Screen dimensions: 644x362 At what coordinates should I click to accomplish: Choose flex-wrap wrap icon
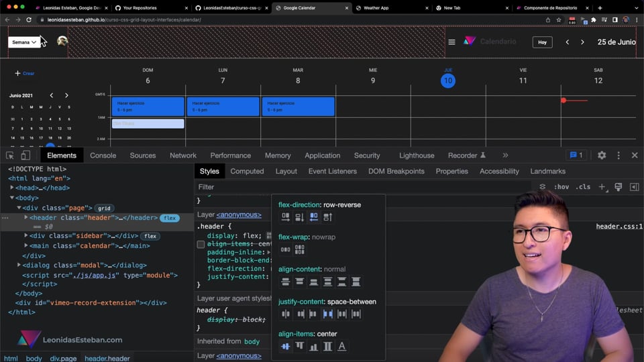tap(300, 249)
